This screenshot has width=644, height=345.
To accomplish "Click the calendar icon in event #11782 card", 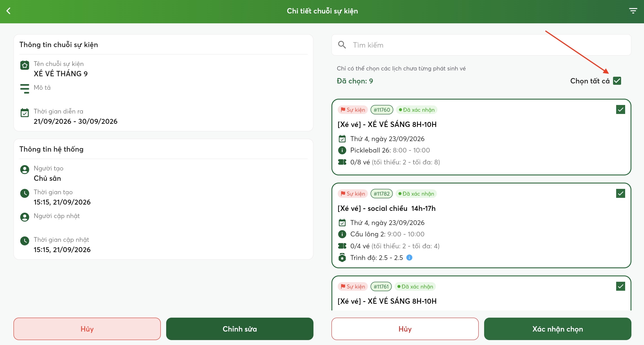I will tap(342, 222).
